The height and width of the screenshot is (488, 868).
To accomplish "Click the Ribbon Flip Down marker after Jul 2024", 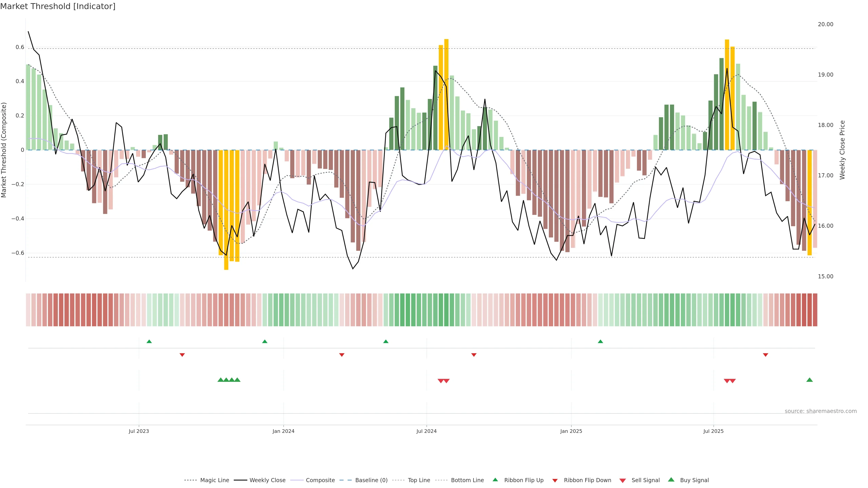I will click(474, 355).
